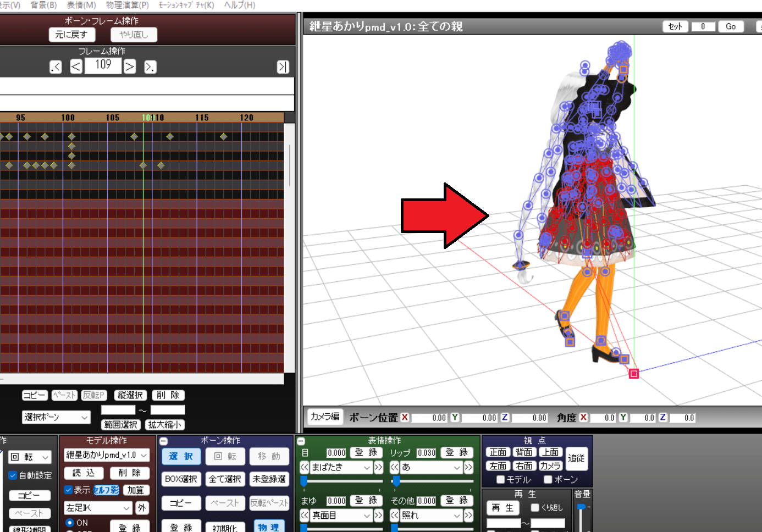762x532 pixels.
Task: Open the リップ あ morph dropdown
Action: click(x=432, y=467)
